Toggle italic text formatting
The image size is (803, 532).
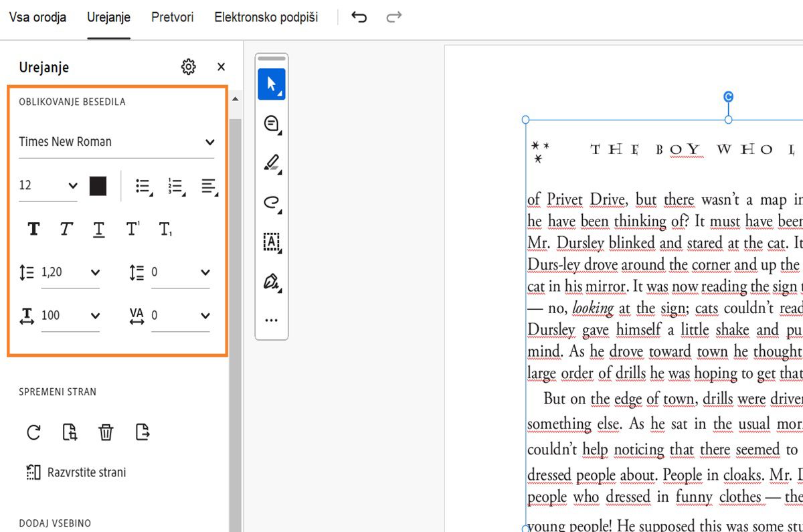pos(66,230)
